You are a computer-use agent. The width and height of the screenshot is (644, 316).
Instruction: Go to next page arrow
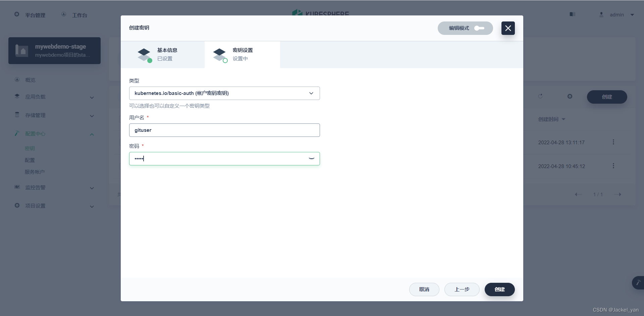618,194
